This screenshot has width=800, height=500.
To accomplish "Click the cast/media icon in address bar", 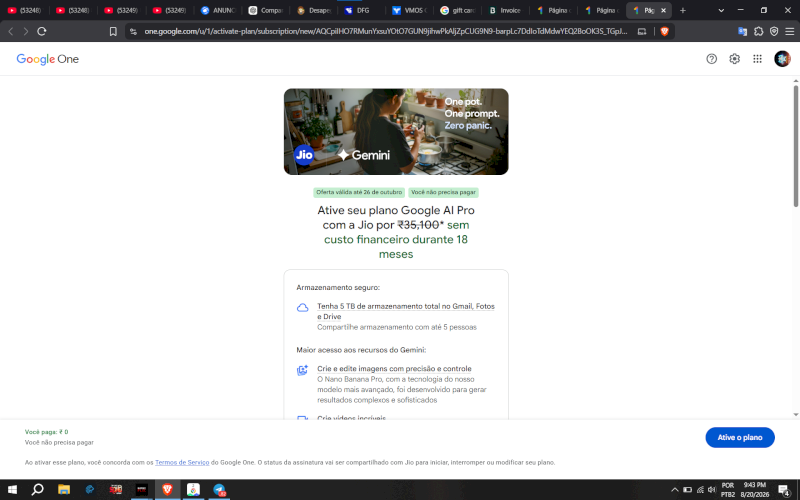I will [642, 31].
